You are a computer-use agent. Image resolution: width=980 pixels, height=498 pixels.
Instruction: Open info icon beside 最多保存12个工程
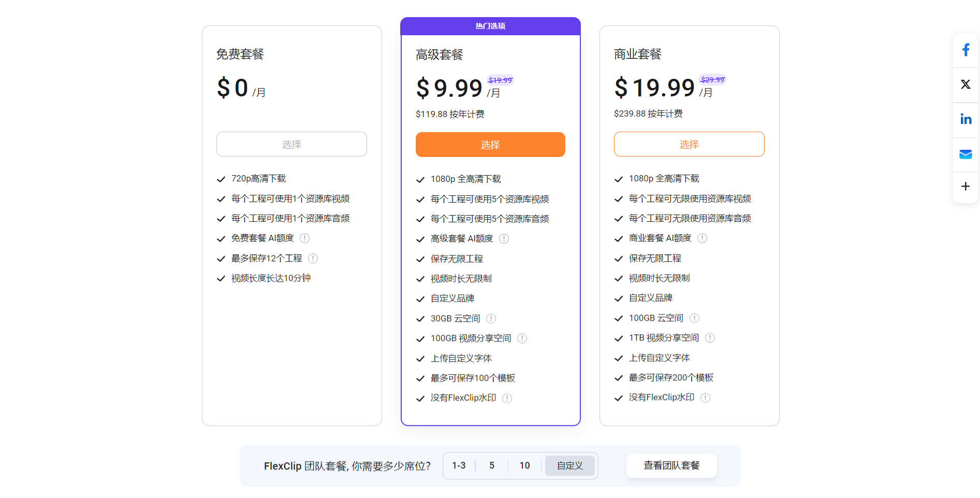(x=313, y=259)
